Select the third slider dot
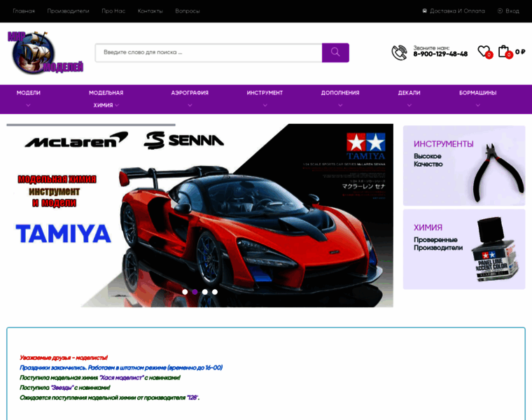 [205, 292]
